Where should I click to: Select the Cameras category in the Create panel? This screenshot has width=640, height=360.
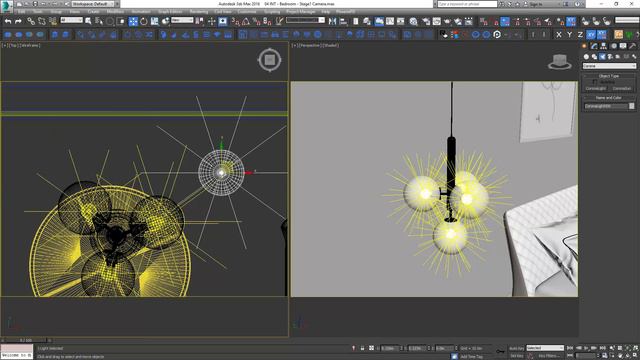(610, 57)
